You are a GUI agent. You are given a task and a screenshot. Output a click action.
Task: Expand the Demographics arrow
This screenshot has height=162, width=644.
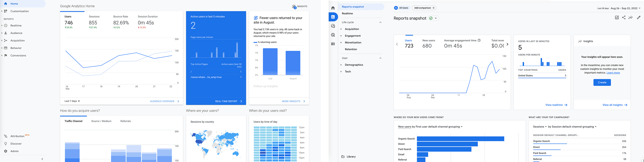click(341, 65)
